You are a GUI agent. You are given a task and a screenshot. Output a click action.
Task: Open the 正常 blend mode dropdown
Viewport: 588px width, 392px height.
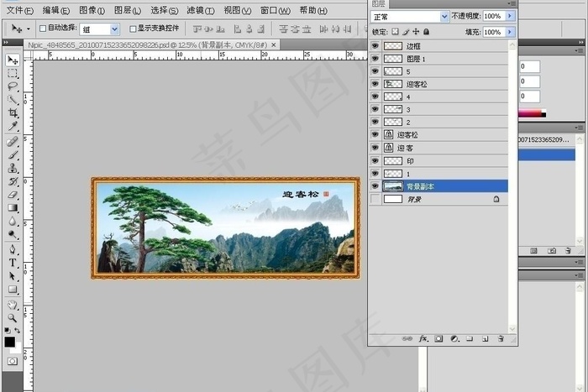tap(444, 17)
